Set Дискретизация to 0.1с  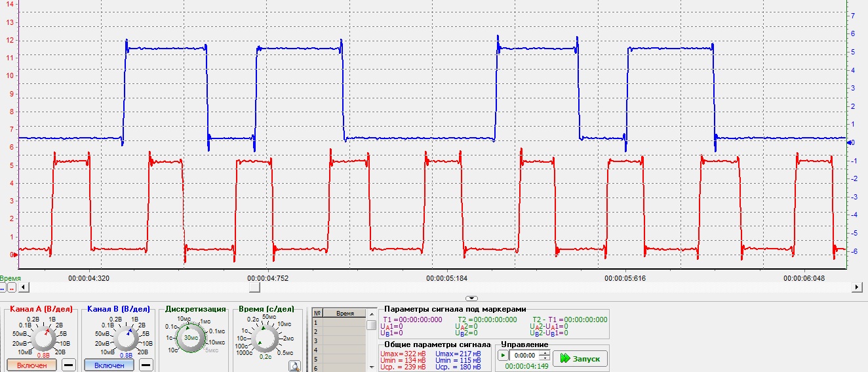tap(172, 326)
